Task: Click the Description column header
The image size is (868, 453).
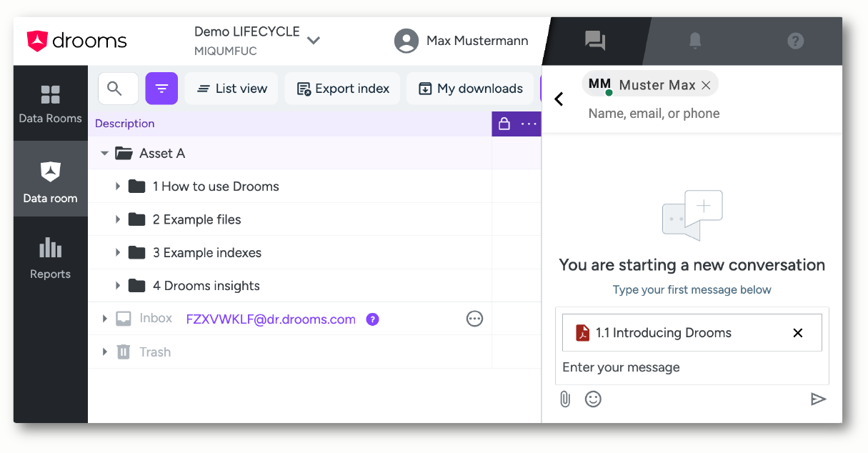Action: point(125,124)
